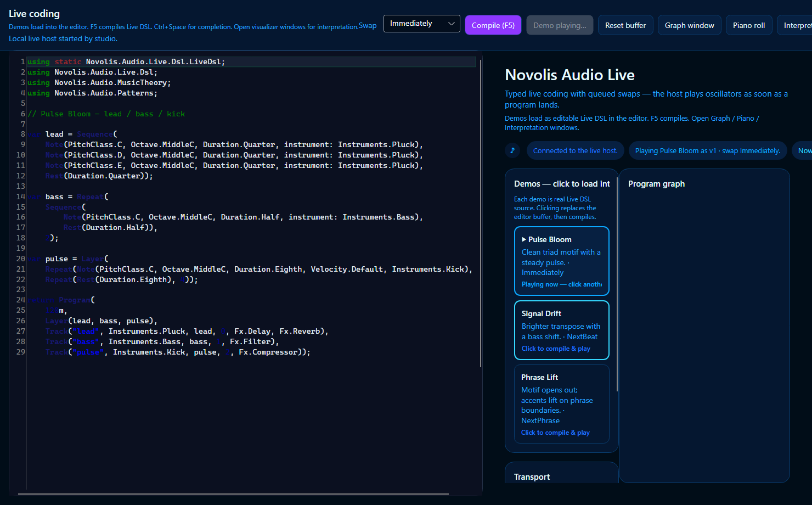Click the "Transport" panel heading
The width and height of the screenshot is (812, 505).
click(x=532, y=477)
